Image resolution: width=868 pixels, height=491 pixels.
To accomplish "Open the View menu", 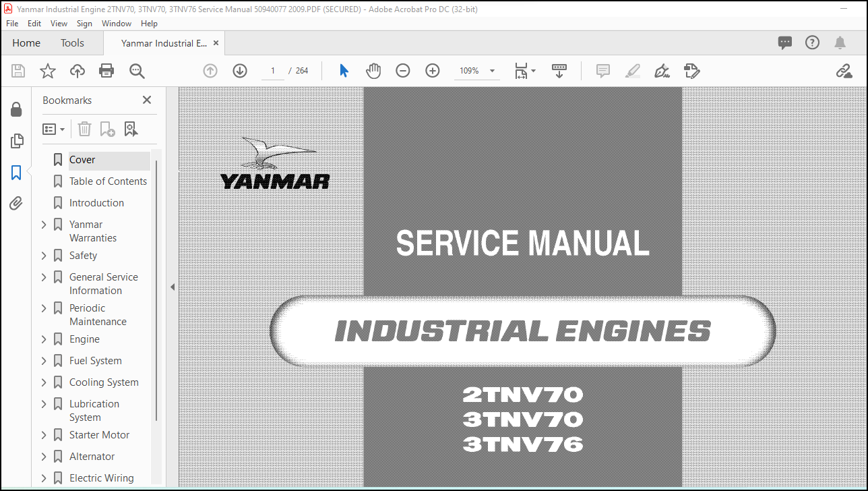I will pos(59,23).
